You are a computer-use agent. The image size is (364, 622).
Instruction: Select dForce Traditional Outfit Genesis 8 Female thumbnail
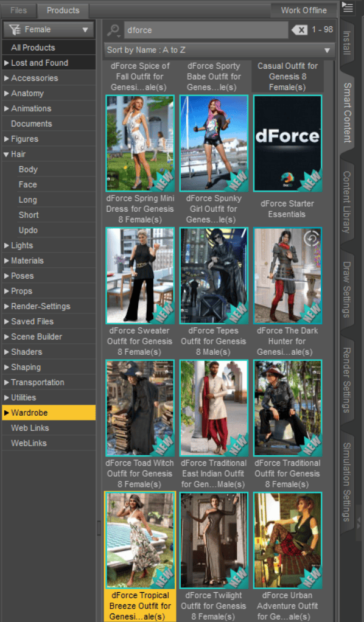(287, 408)
